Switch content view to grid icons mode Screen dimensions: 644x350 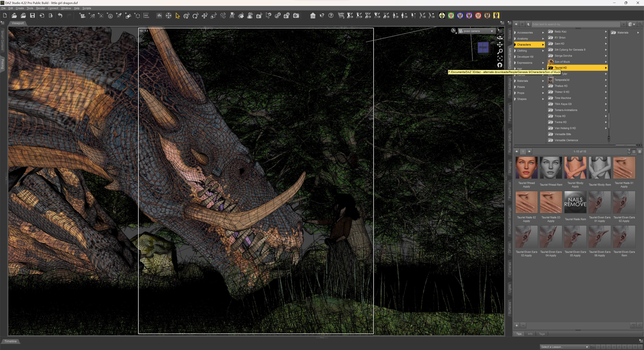tap(634, 152)
